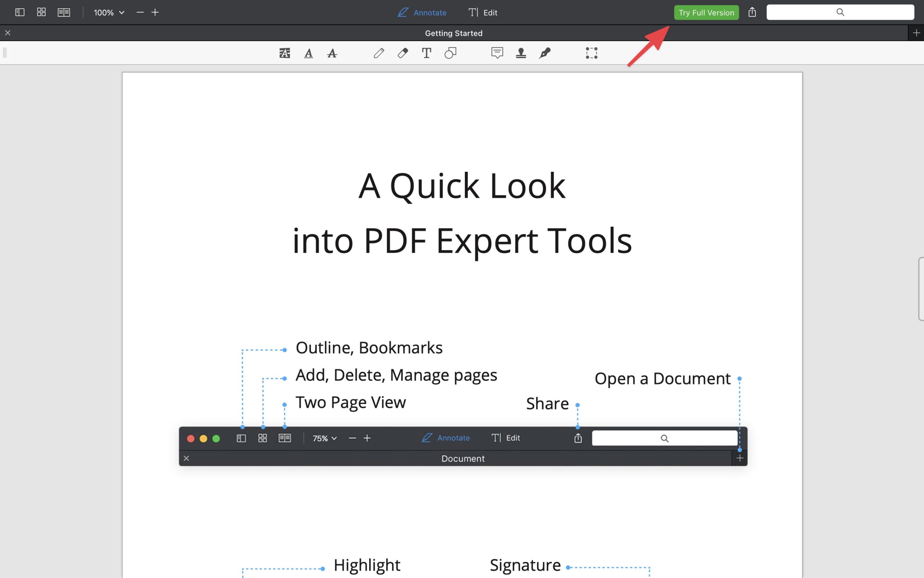Click the search field in toolbar
The width and height of the screenshot is (924, 578).
click(840, 12)
